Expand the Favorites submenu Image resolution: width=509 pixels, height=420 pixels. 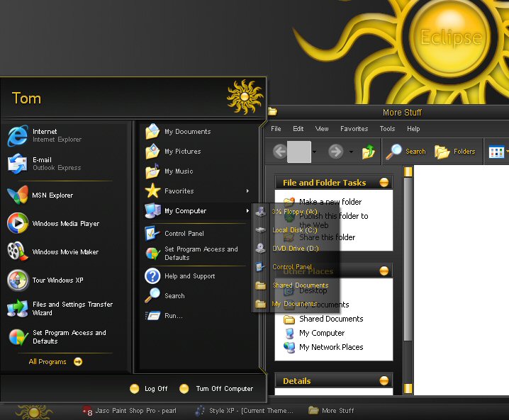197,191
